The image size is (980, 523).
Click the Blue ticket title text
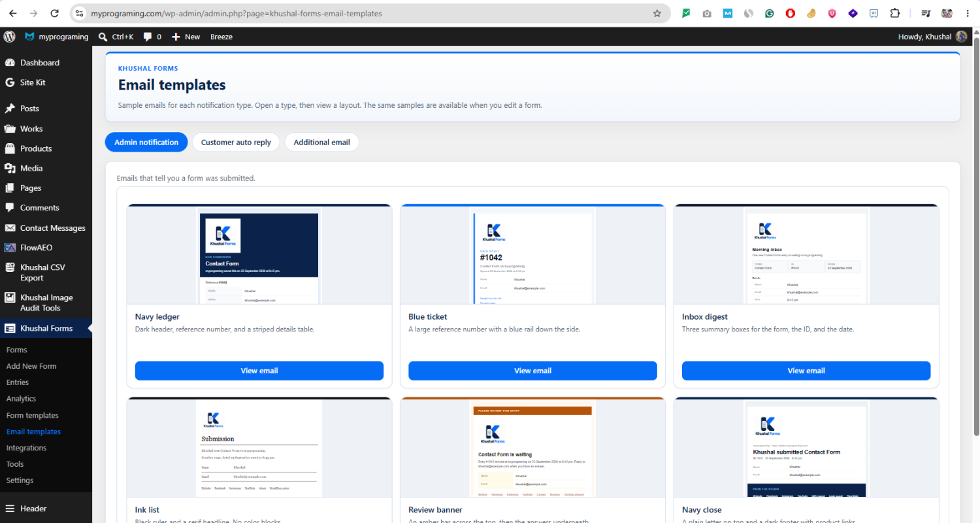428,317
